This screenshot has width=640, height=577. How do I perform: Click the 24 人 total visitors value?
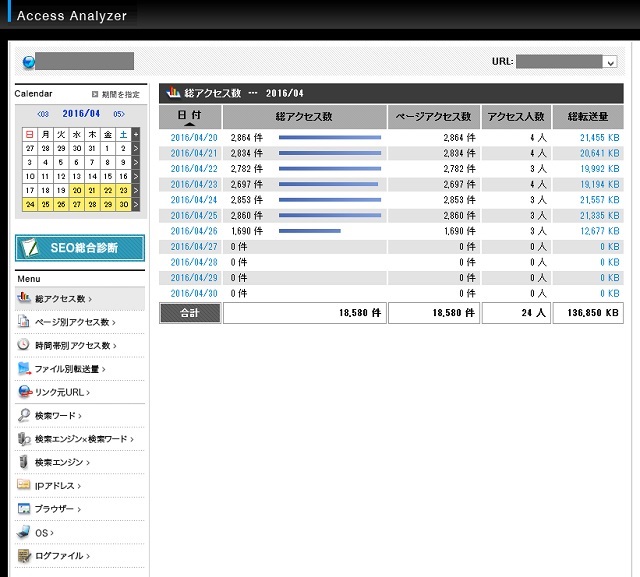(533, 313)
